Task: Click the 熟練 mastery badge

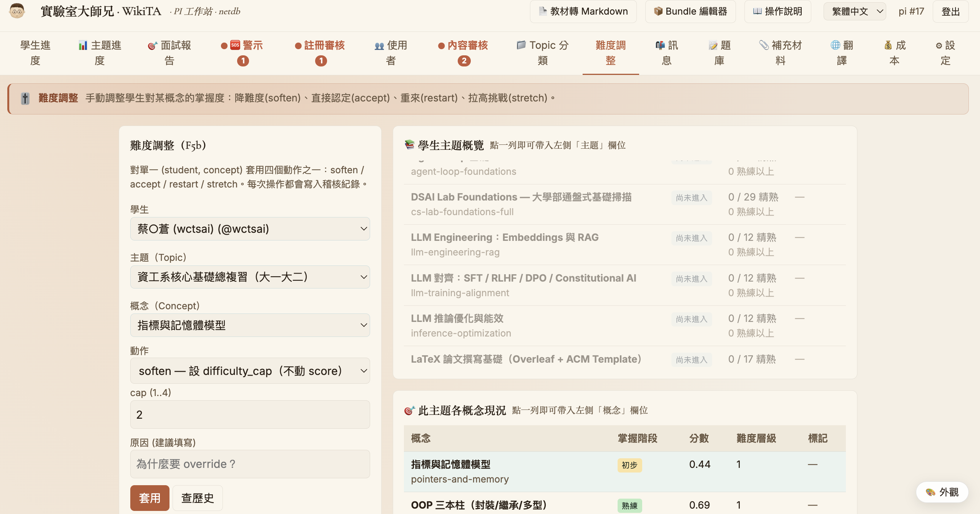Action: (630, 506)
